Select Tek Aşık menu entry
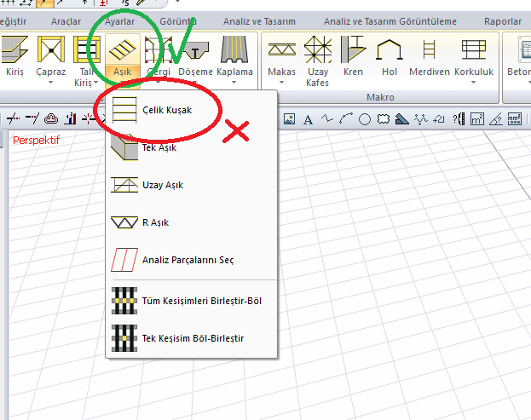This screenshot has width=531, height=420. (x=159, y=147)
